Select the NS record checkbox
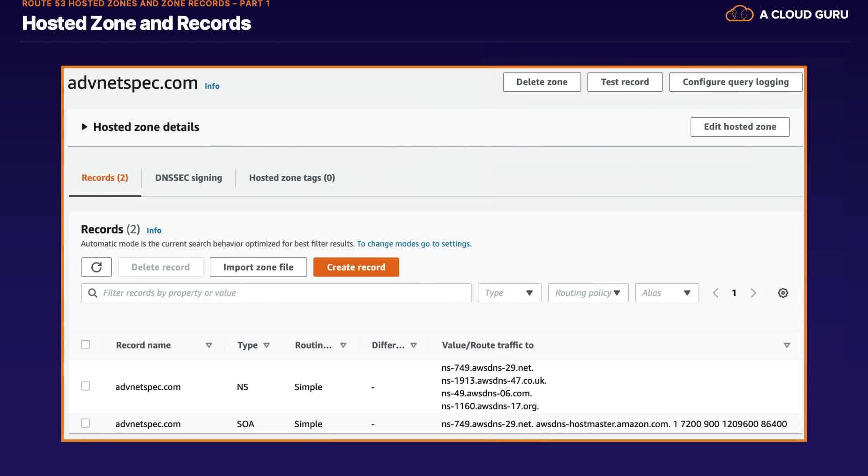Image resolution: width=868 pixels, height=476 pixels. point(85,386)
